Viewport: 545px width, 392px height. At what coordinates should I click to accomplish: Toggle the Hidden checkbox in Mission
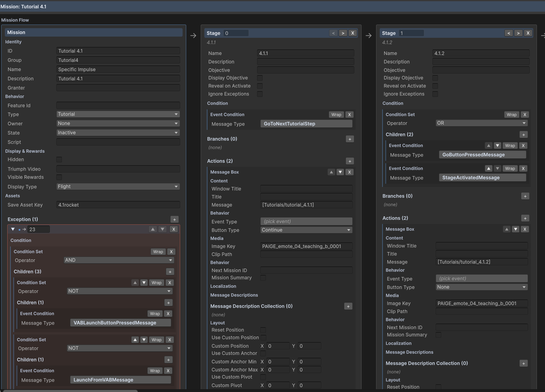point(59,160)
